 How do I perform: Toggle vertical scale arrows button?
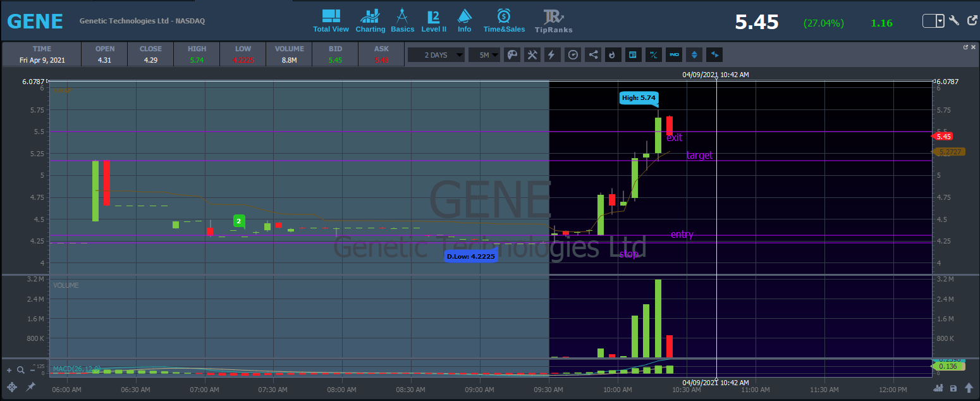694,55
